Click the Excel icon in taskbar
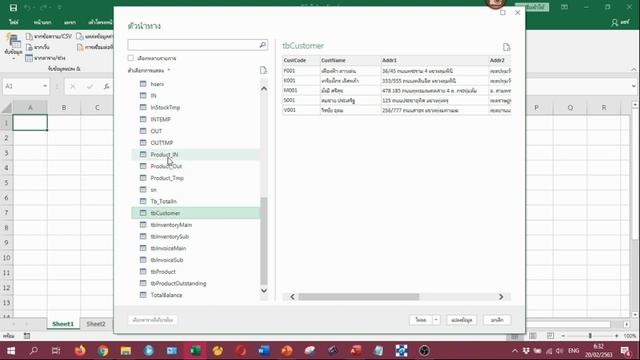This screenshot has height=360, width=640. click(195, 351)
